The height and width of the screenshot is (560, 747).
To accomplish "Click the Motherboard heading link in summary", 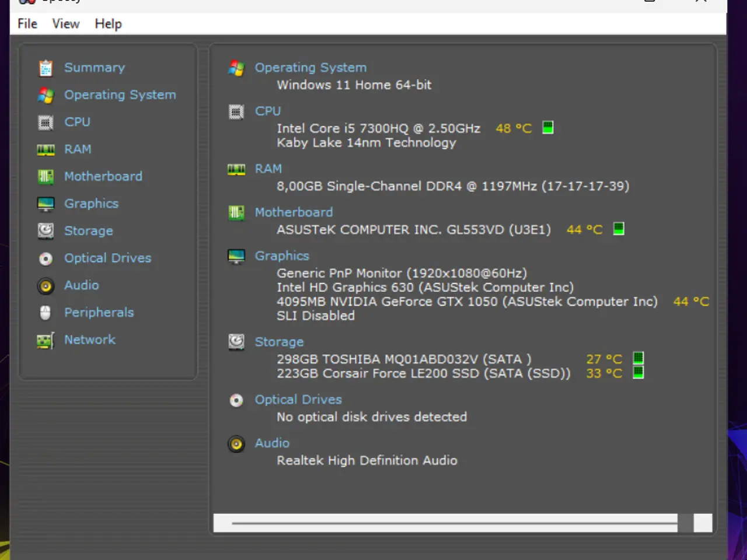I will click(294, 212).
